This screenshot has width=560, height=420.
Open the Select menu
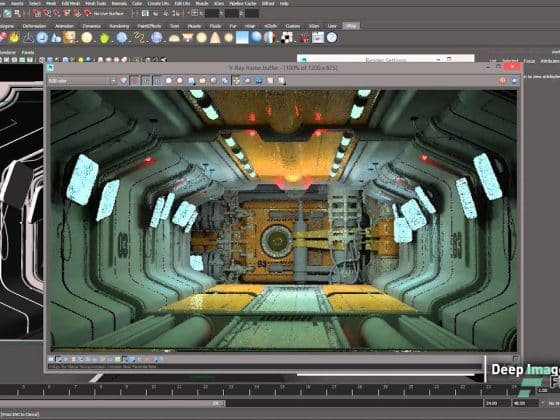(x=35, y=4)
